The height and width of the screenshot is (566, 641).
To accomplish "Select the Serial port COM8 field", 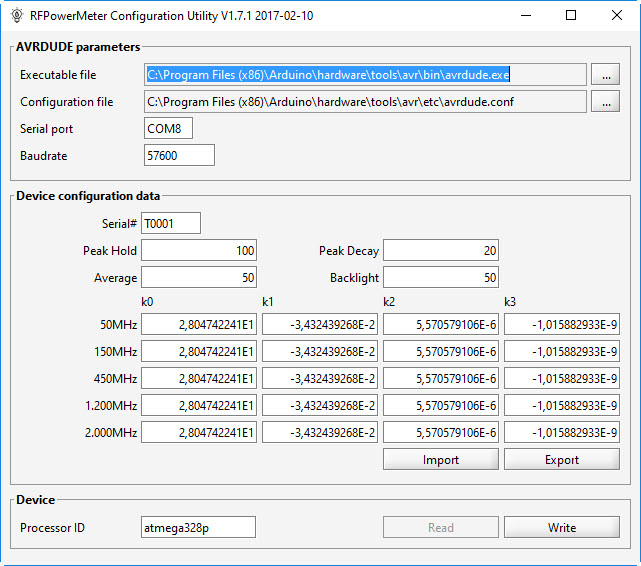I will click(x=168, y=129).
